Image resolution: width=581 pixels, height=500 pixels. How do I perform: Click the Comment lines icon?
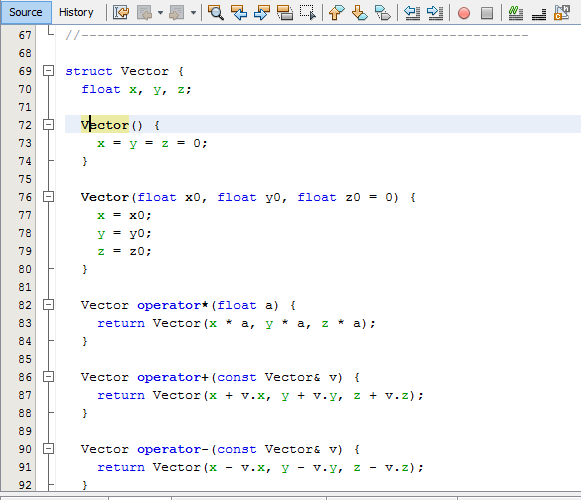(515, 13)
